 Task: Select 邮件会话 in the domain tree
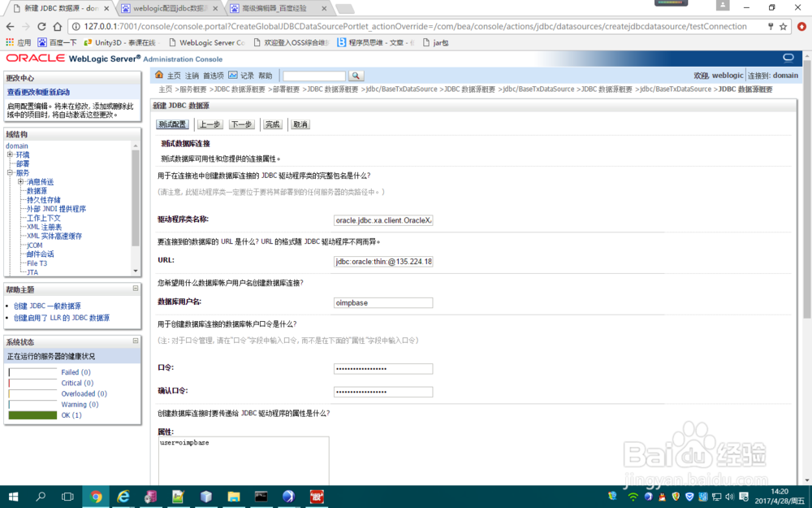point(41,254)
